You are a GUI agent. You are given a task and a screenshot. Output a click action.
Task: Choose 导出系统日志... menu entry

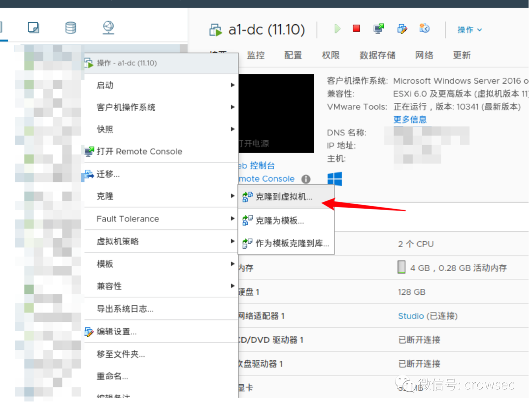[161, 309]
